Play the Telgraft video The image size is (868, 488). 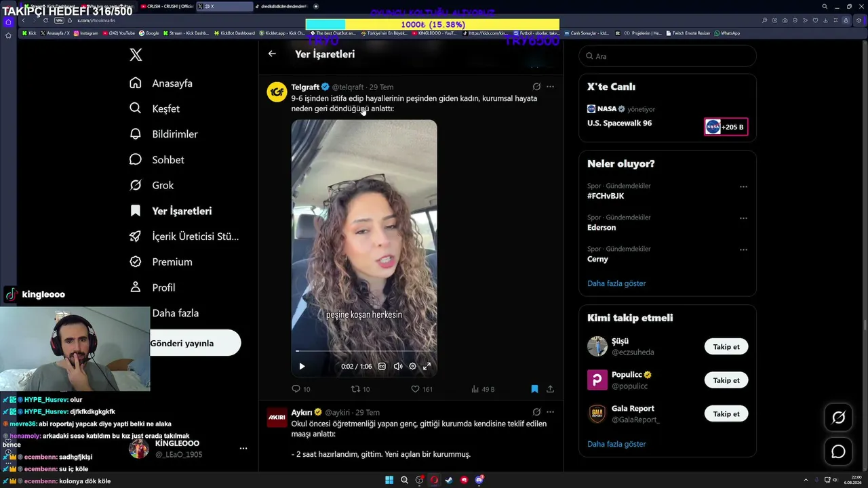302,367
